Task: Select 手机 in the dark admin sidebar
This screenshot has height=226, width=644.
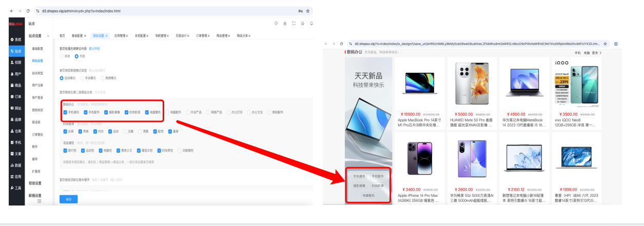Action: [16, 142]
